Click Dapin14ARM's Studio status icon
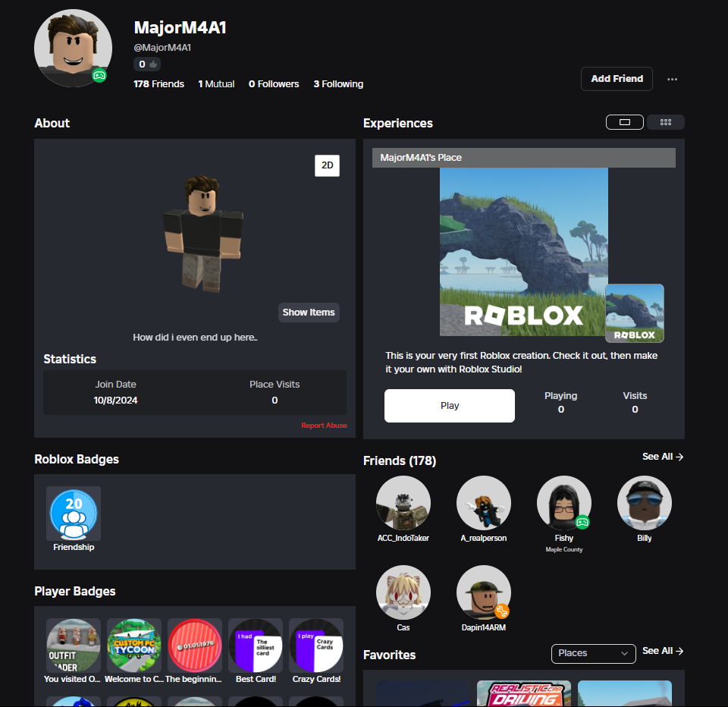This screenshot has width=728, height=707. 502,611
